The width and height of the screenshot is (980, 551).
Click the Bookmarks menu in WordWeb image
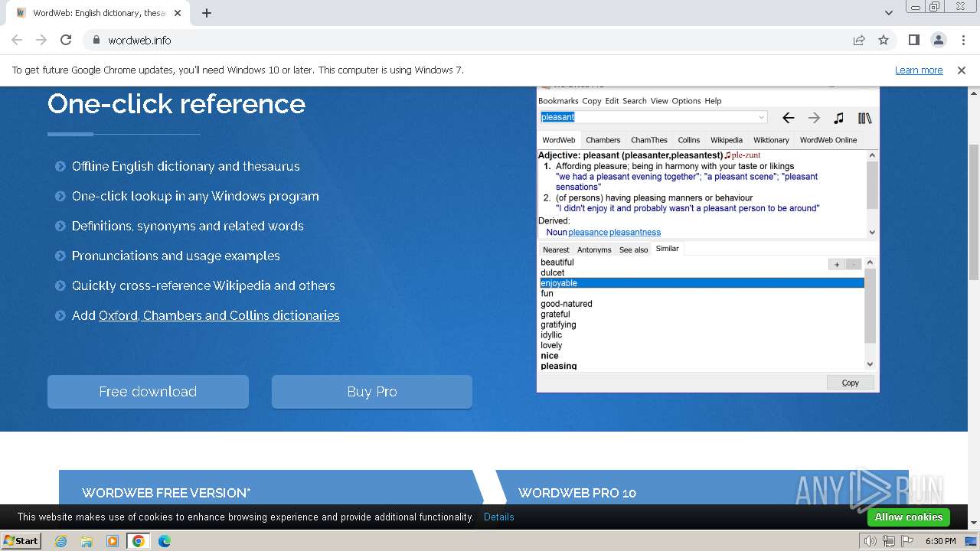558,101
